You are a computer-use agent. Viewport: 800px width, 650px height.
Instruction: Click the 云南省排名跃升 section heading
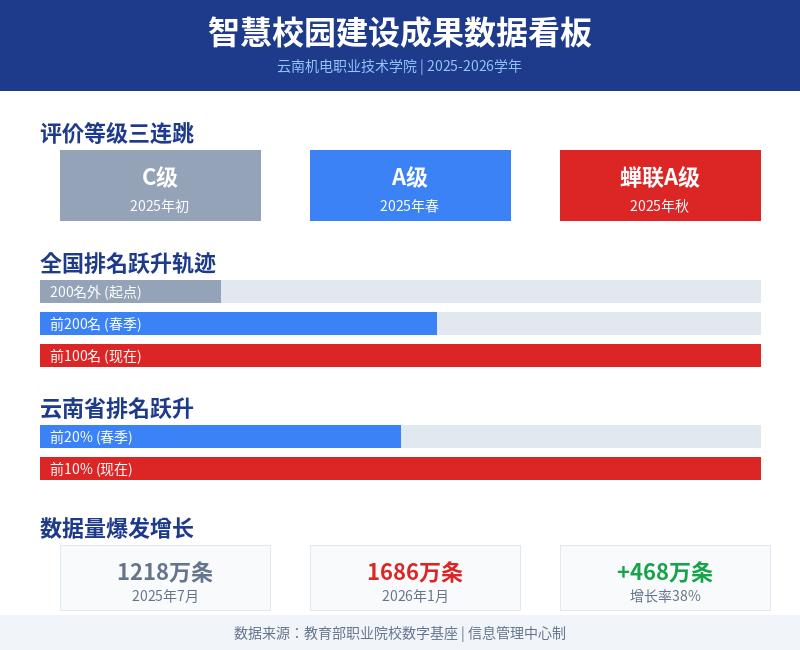click(x=117, y=409)
